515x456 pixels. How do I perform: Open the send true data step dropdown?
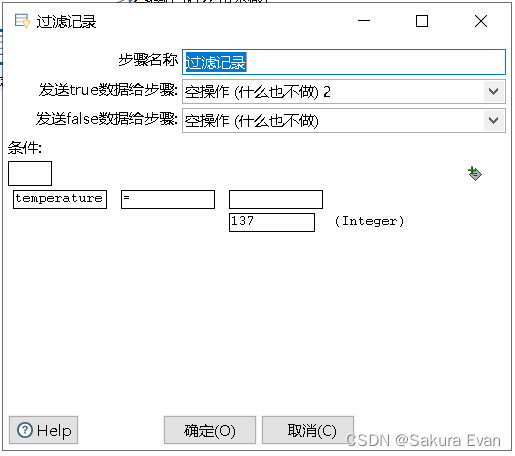click(x=493, y=91)
